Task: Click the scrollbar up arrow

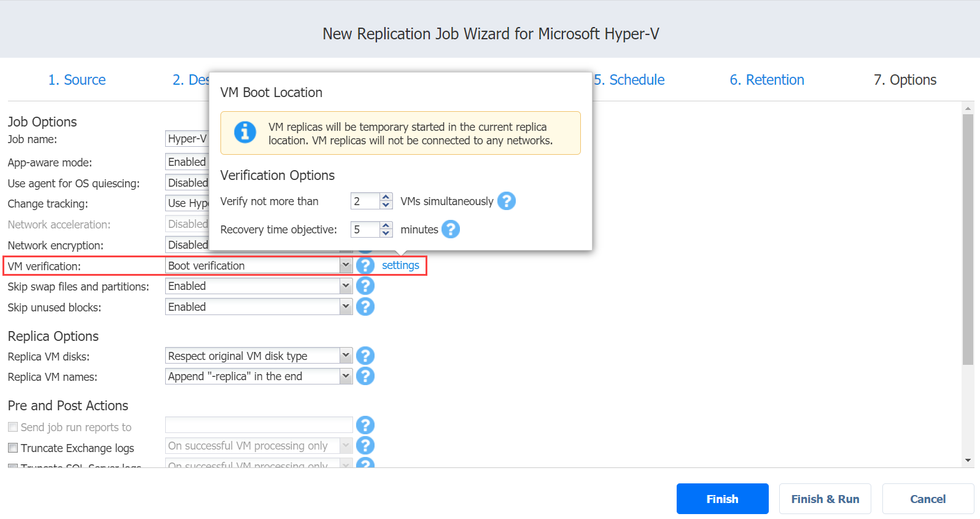Action: (968, 108)
